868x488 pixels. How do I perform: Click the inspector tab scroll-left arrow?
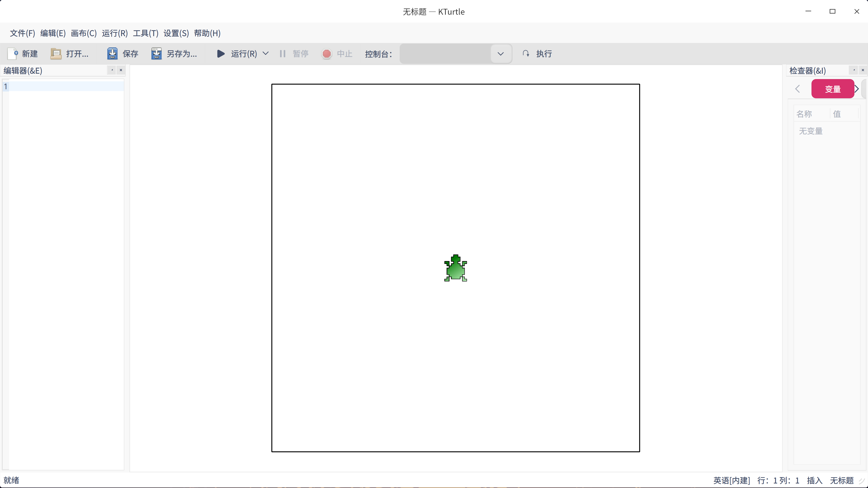pyautogui.click(x=797, y=89)
